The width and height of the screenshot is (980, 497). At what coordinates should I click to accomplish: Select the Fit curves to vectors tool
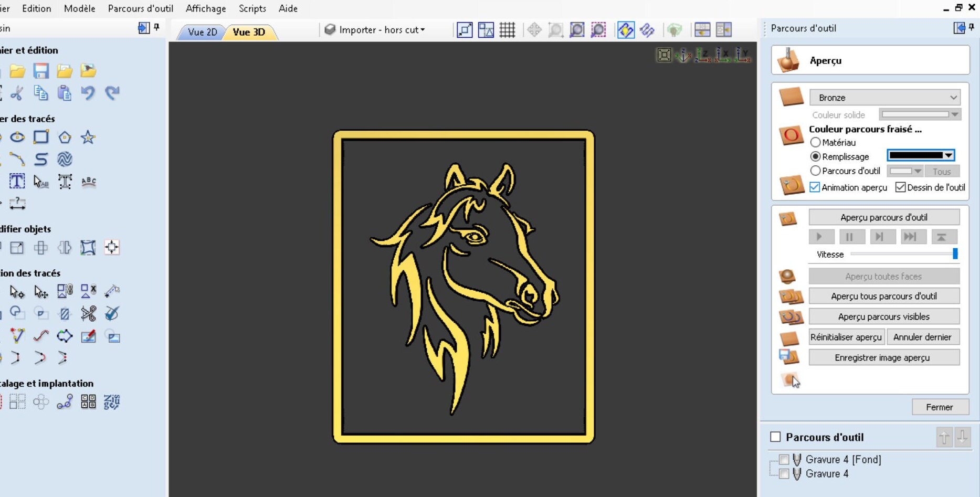(41, 336)
